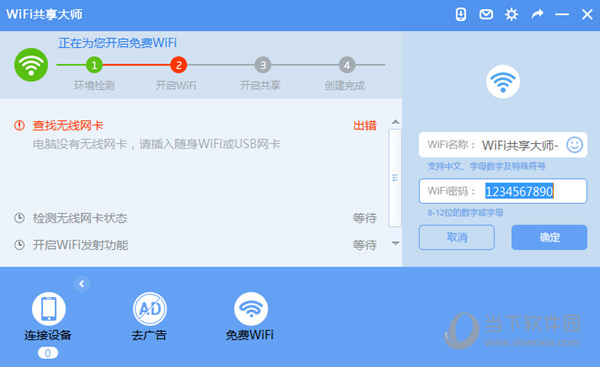Select step 2 开启WiFi circle
This screenshot has width=600, height=367.
click(x=178, y=65)
